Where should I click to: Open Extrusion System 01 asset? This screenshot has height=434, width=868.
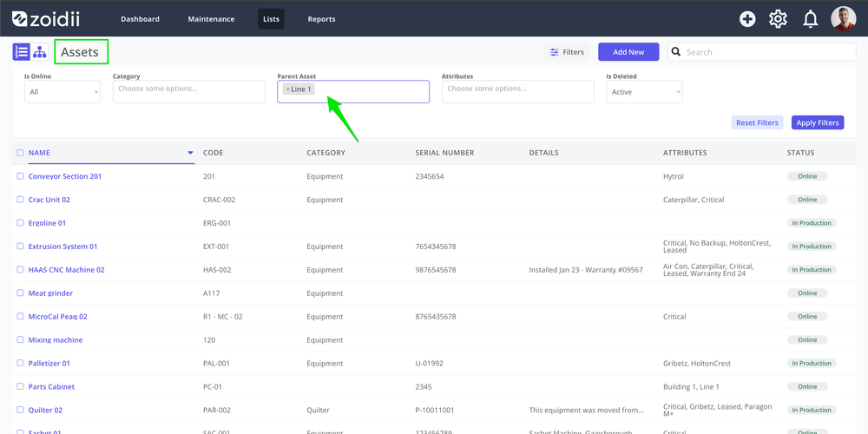point(62,247)
